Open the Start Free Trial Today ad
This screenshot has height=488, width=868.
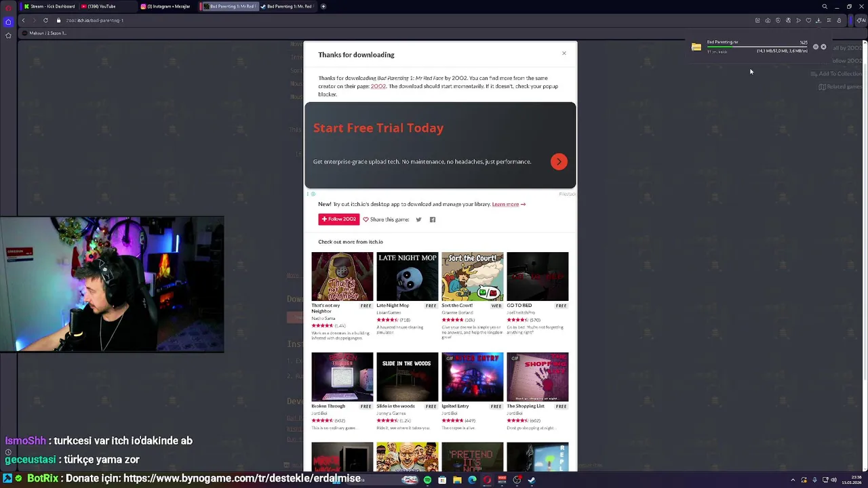[378, 127]
